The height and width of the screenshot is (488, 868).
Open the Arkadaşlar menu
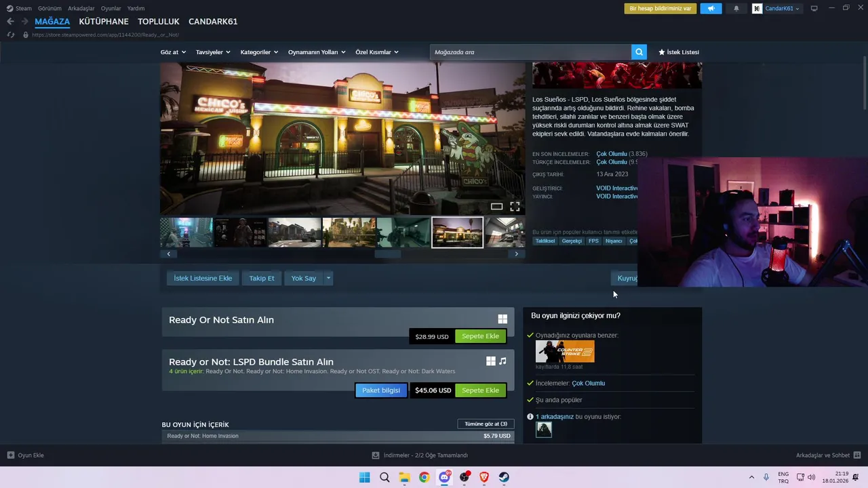coord(81,9)
